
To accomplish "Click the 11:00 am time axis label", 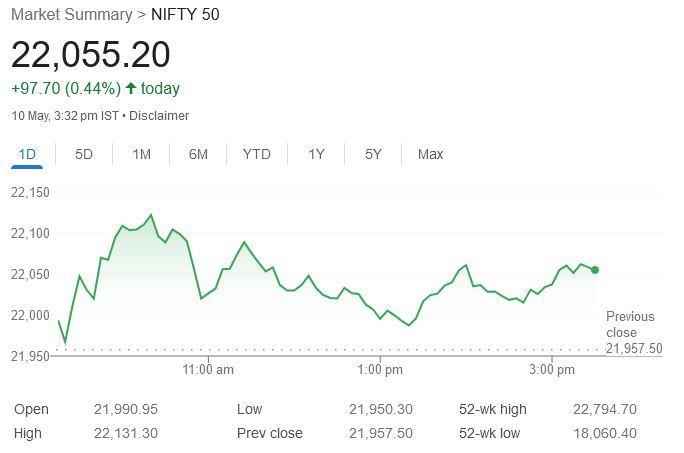I will (x=208, y=370).
